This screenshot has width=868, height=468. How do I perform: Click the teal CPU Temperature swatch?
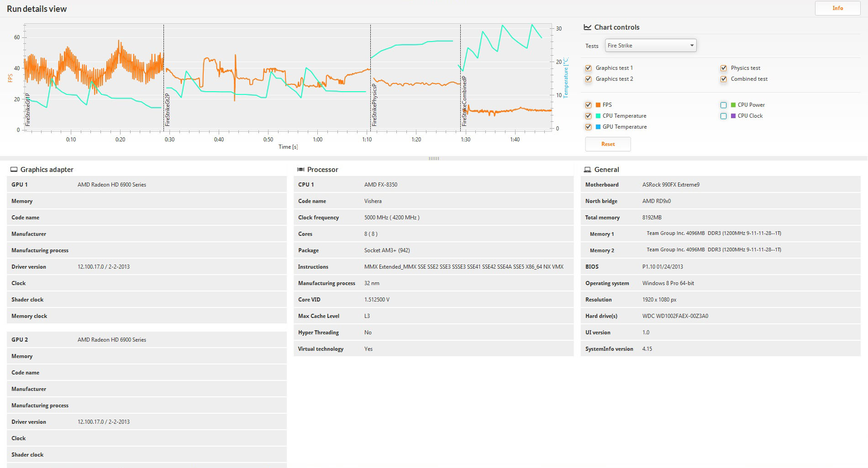(x=598, y=116)
